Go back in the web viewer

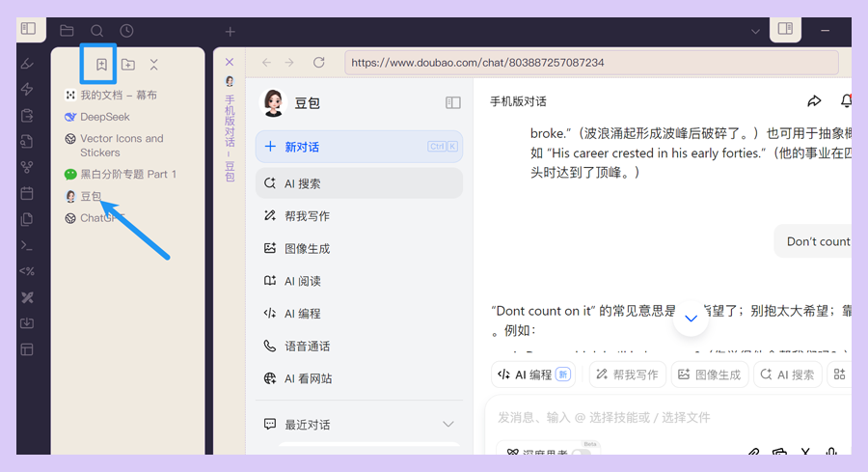coord(267,63)
